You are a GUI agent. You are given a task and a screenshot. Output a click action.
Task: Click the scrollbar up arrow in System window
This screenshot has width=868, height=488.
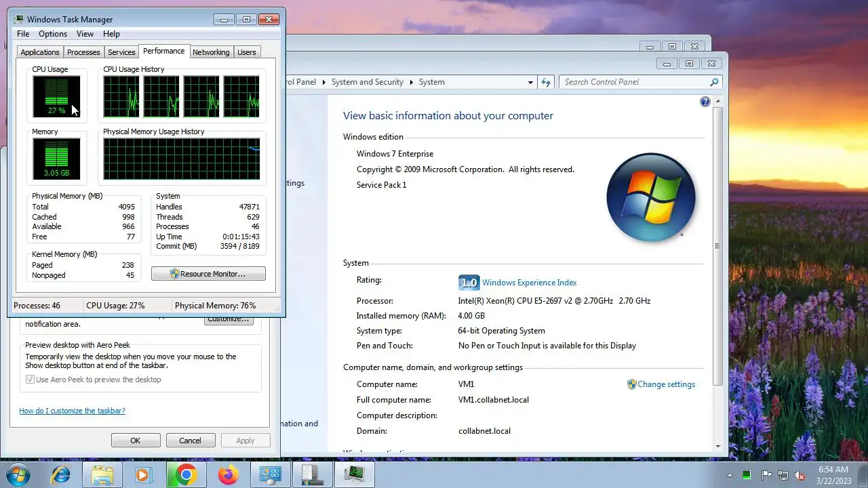tap(717, 101)
